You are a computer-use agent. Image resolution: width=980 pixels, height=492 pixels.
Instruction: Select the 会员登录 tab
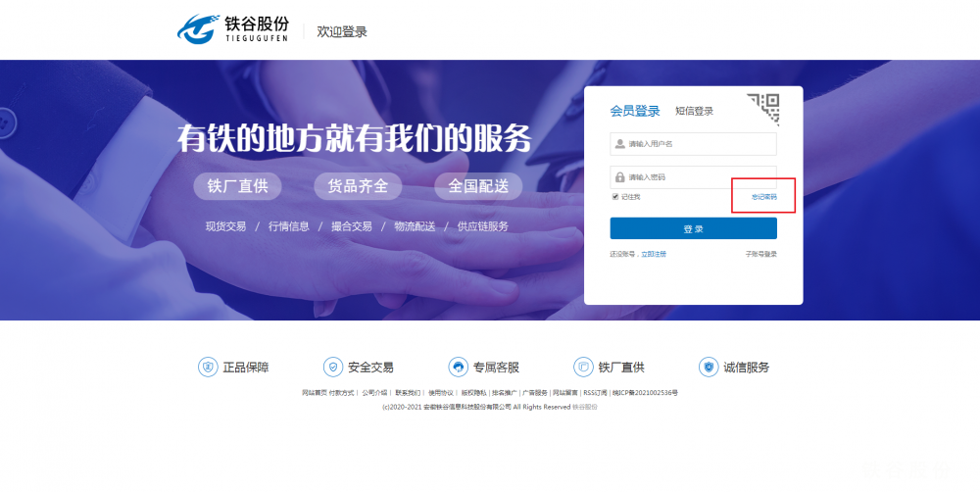635,112
